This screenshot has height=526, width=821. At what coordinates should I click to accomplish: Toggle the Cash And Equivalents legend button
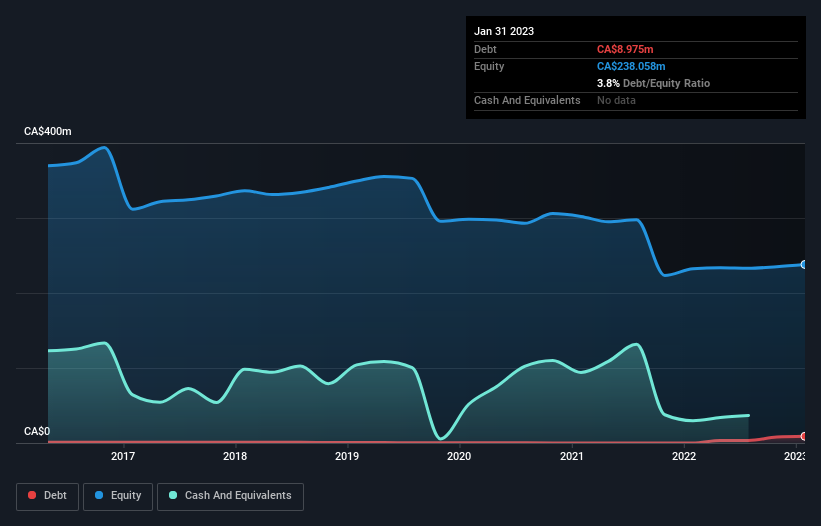click(230, 497)
